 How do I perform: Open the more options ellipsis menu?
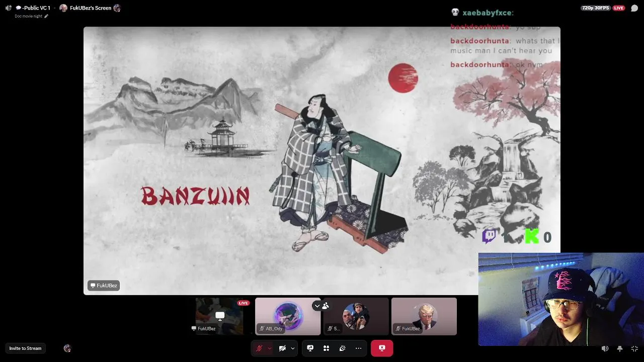click(x=358, y=348)
